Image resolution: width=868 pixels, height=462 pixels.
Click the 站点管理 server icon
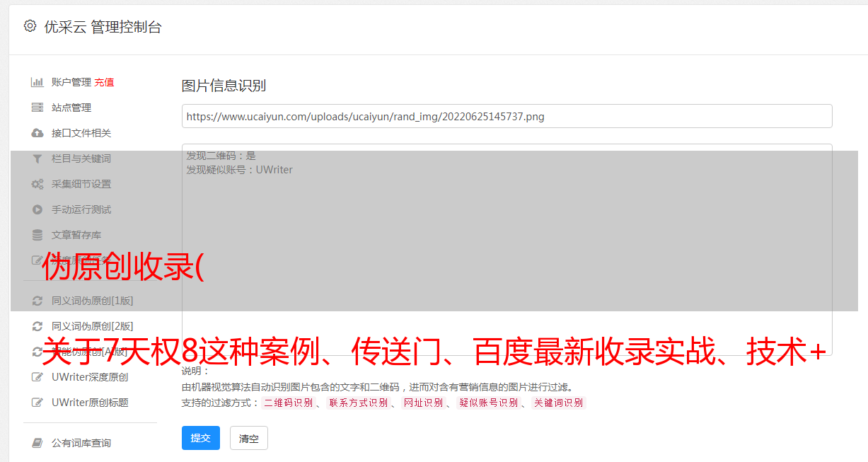37,108
